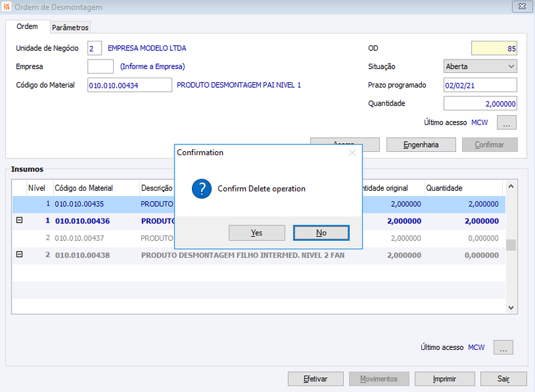
Task: Click the Insumos scrollbar thumb
Action: pos(511,245)
